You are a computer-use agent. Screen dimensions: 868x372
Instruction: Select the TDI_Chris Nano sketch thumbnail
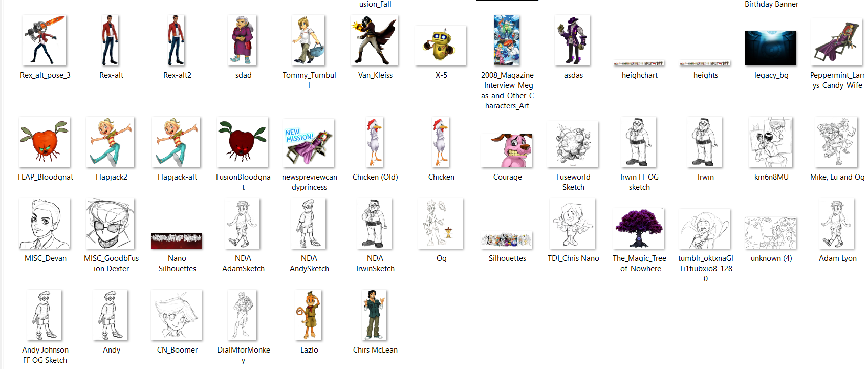coord(572,224)
